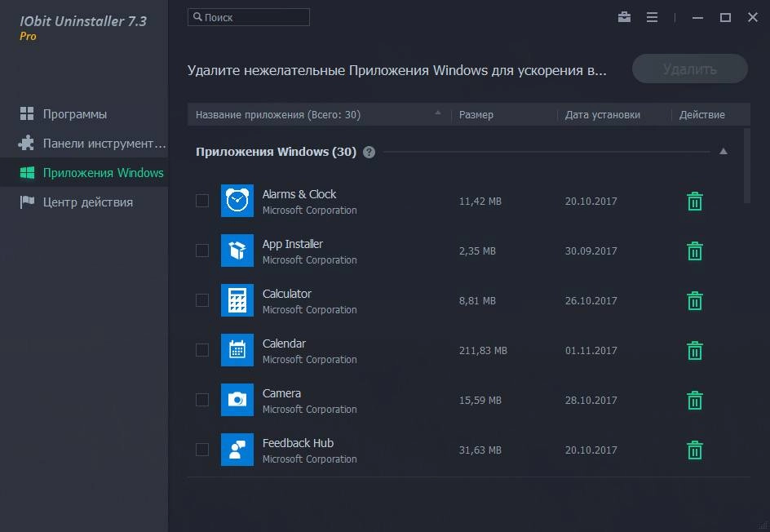Click the 26.10.2017 install date

[591, 300]
